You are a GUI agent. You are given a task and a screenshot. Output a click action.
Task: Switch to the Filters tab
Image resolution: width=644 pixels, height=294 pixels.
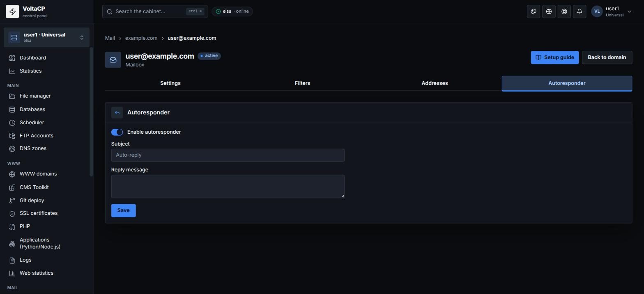(x=303, y=83)
